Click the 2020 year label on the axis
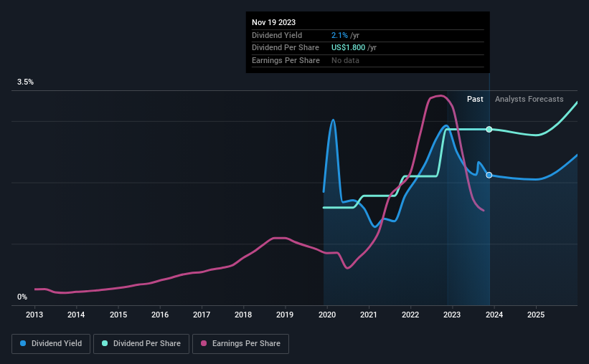The height and width of the screenshot is (364, 589). 327,315
